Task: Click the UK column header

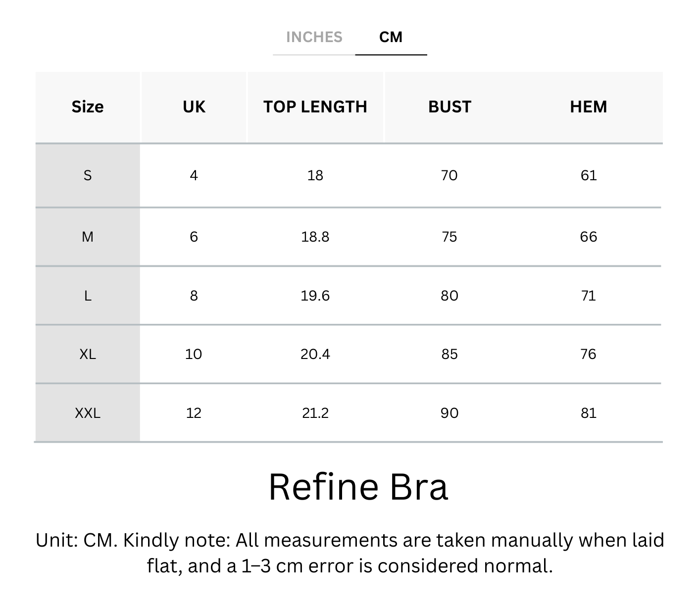Action: coord(194,107)
